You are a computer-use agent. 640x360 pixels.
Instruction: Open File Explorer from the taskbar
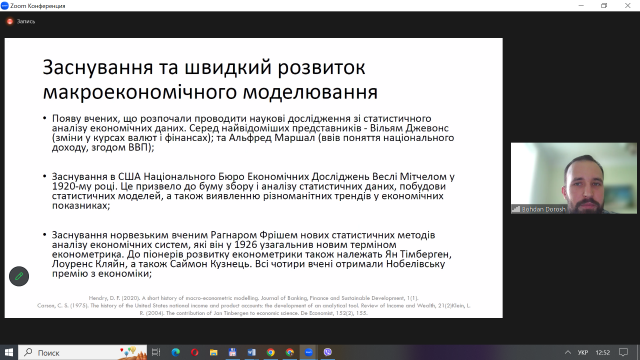pos(213,352)
